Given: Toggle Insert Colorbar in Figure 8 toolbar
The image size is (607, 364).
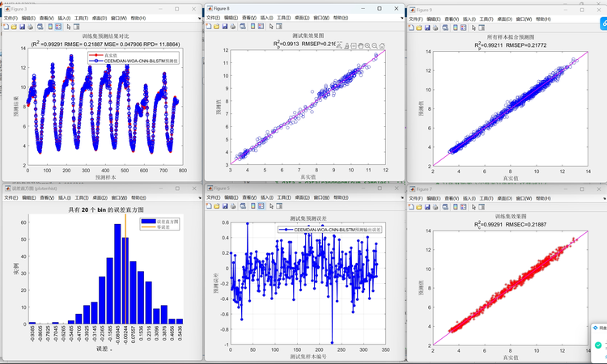Looking at the screenshot, I should click(x=253, y=27).
